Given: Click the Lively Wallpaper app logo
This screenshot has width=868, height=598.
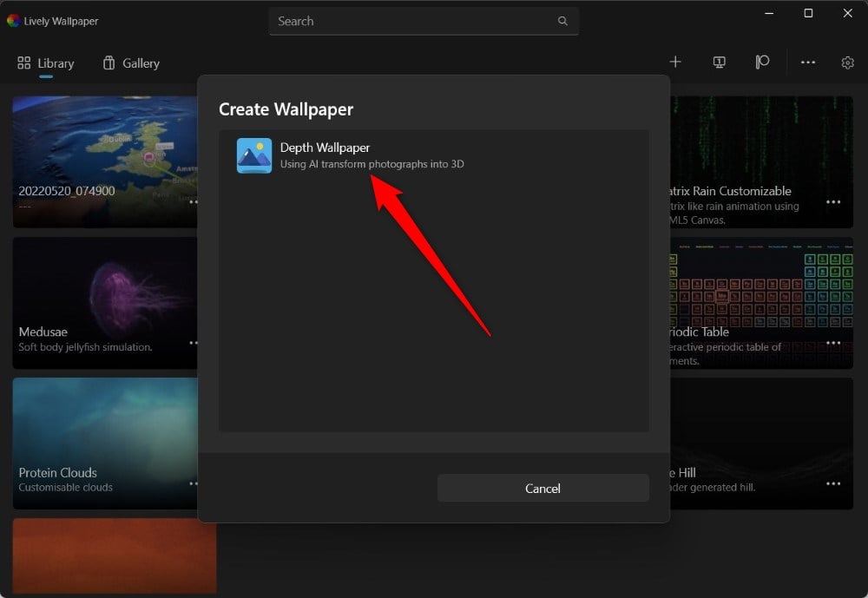Looking at the screenshot, I should pos(13,21).
